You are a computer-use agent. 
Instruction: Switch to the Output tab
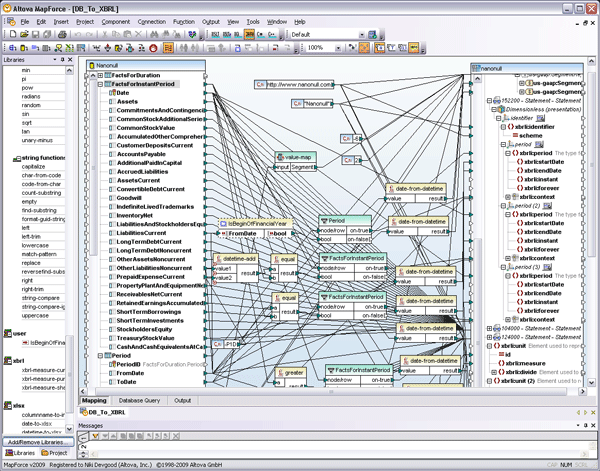(182, 401)
